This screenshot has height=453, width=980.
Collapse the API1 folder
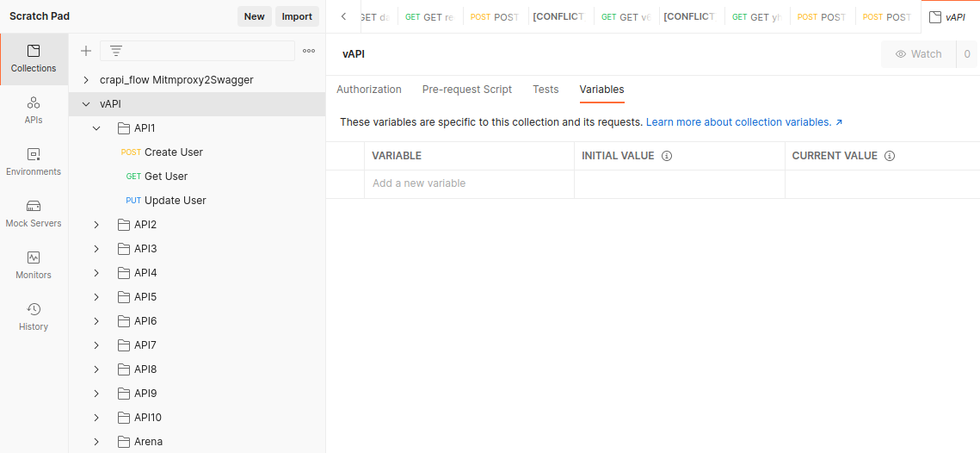coord(97,128)
